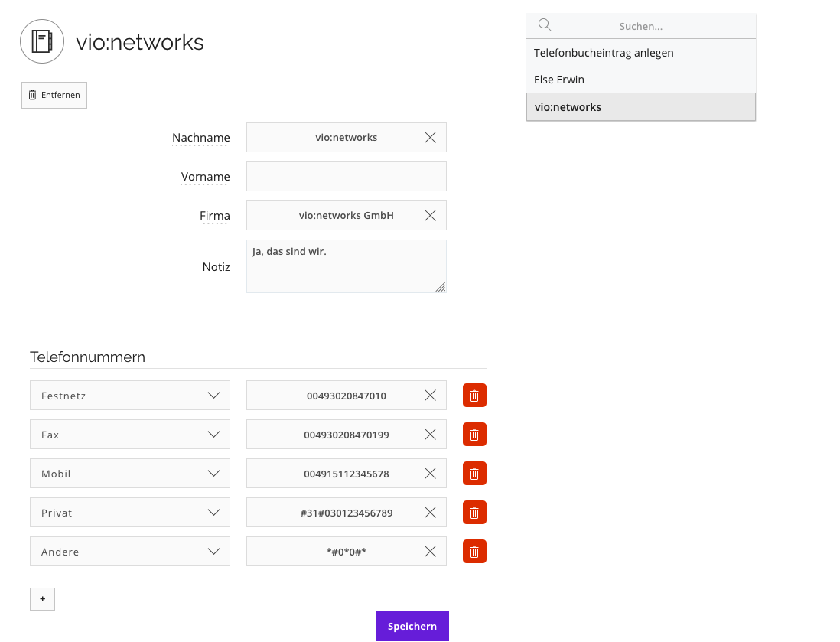
Task: Open the Fax type dropdown
Action: (130, 435)
